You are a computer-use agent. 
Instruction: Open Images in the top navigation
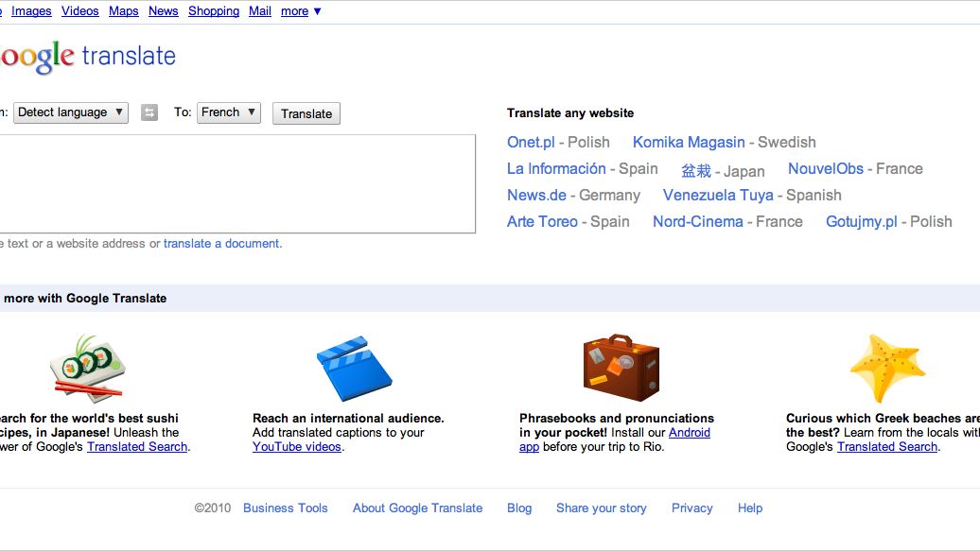coord(31,11)
